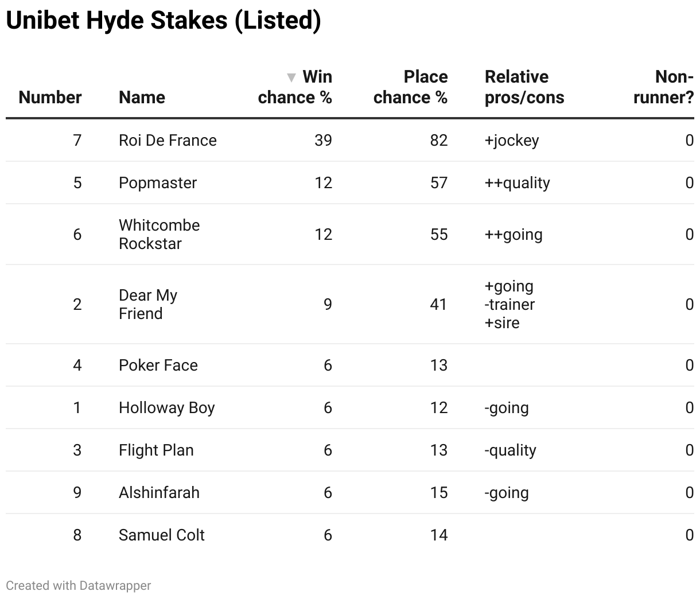Viewport: 700px width, 599px height.
Task: Click the Popmaster row name
Action: point(158,182)
